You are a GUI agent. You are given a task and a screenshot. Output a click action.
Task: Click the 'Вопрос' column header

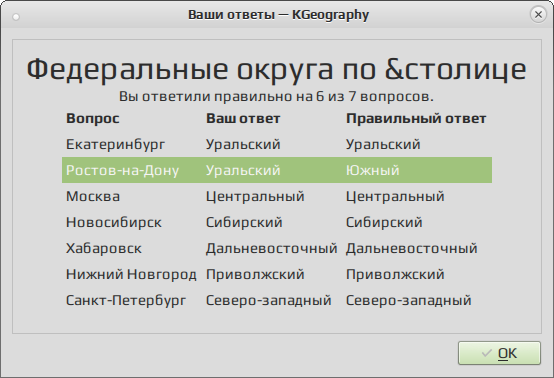coord(93,119)
